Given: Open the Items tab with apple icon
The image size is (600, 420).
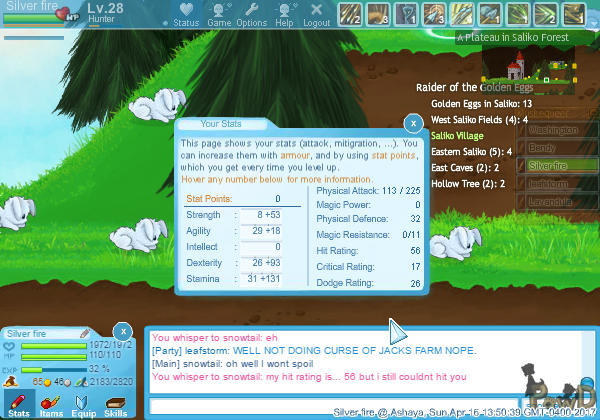Looking at the screenshot, I should (x=50, y=404).
